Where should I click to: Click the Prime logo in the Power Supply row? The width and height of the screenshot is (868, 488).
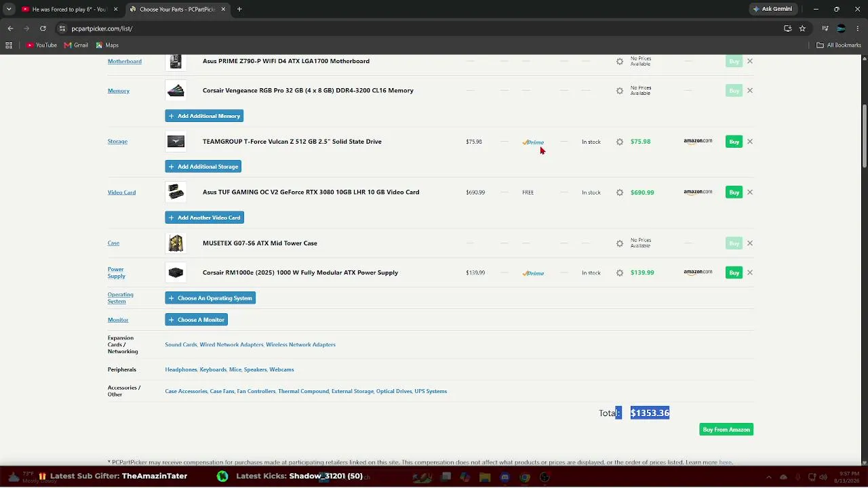(533, 273)
